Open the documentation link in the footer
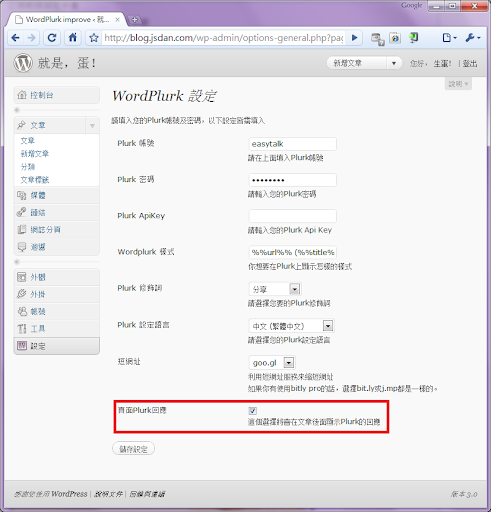Screen dimensions: 491x512 (x=108, y=494)
